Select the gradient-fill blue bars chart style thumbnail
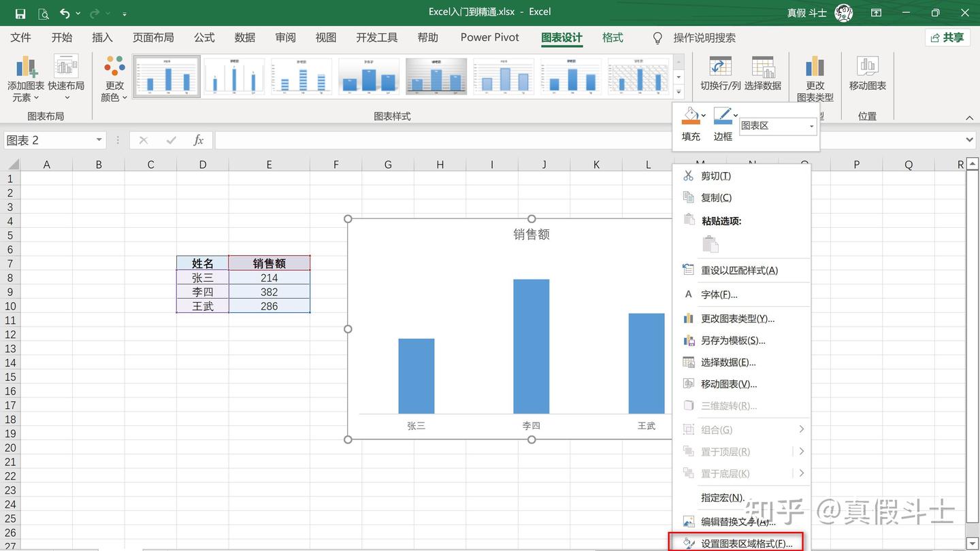Image resolution: width=980 pixels, height=551 pixels. (x=369, y=76)
